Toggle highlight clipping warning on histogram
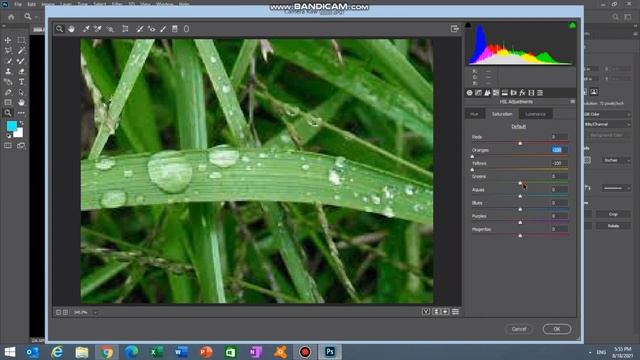Screen dimensions: 640x360 tap(572, 25)
